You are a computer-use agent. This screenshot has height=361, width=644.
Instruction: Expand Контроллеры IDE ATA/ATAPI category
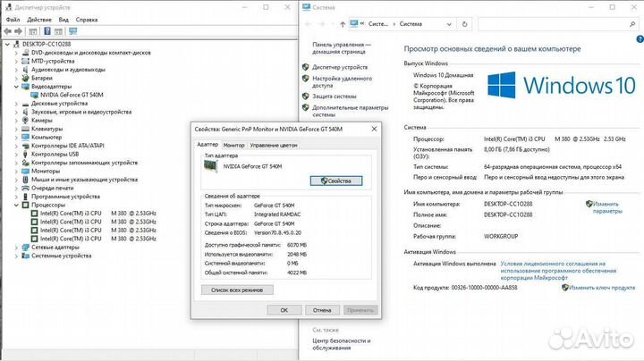pos(16,146)
